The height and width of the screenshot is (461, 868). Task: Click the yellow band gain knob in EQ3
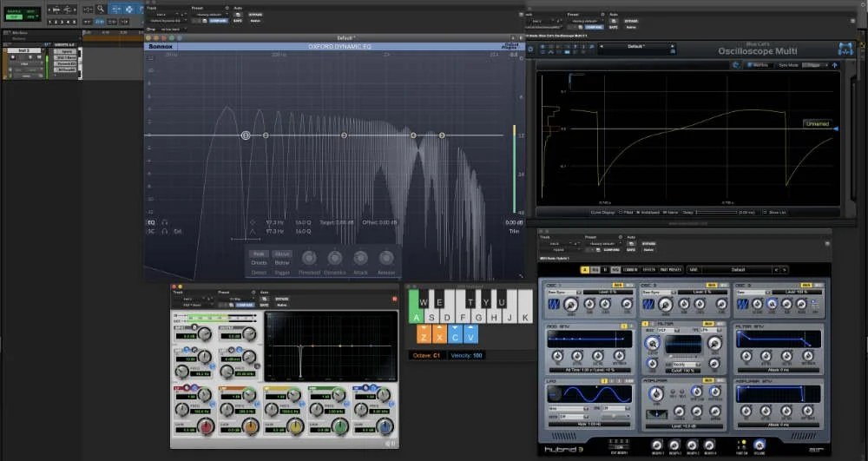295,426
